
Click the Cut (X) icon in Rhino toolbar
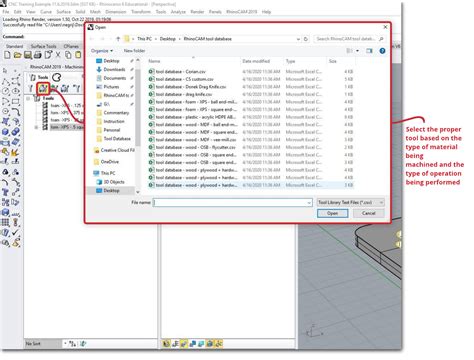(x=58, y=55)
